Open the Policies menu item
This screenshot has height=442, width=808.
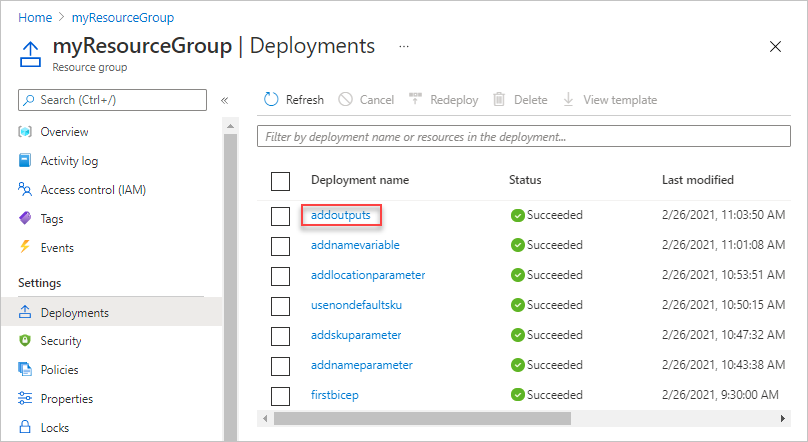(x=60, y=370)
